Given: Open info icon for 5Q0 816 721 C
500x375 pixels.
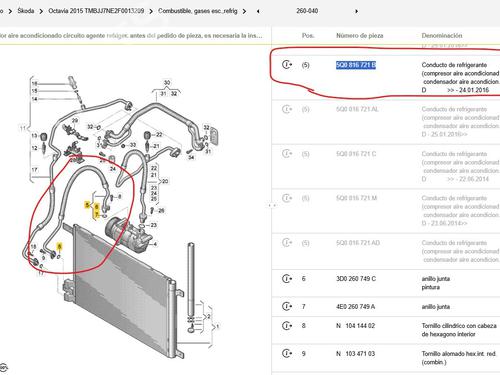Looking at the screenshot, I should click(x=287, y=154).
